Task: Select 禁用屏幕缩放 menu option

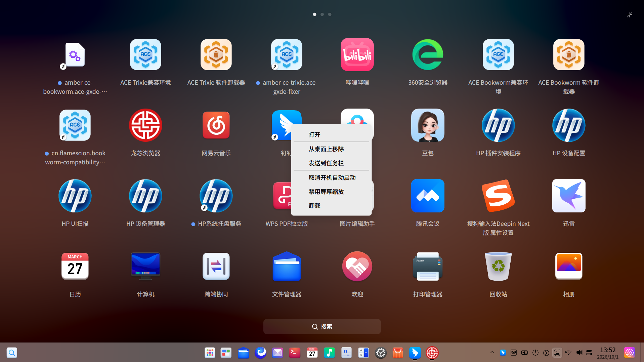Action: point(331,192)
